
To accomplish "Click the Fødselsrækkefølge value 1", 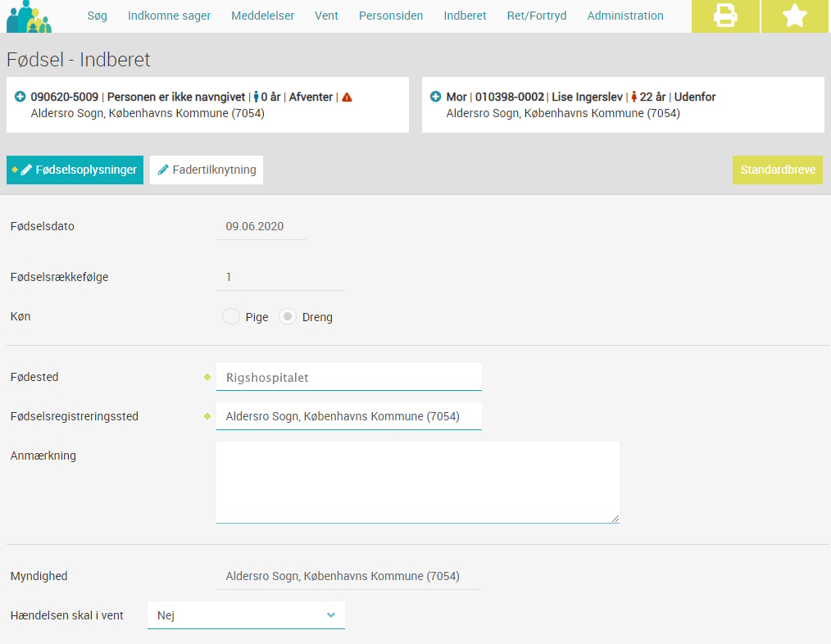I will [229, 277].
